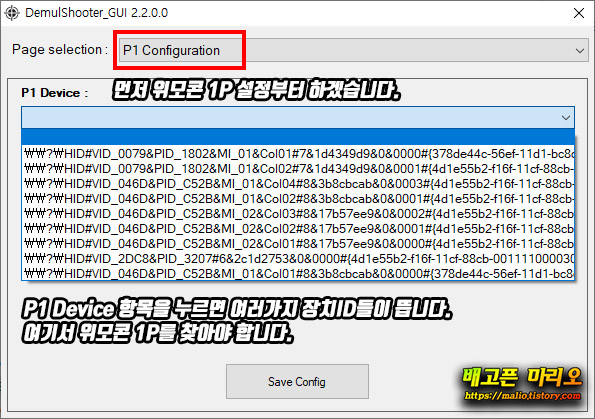Click the Save Config button

pos(297,381)
